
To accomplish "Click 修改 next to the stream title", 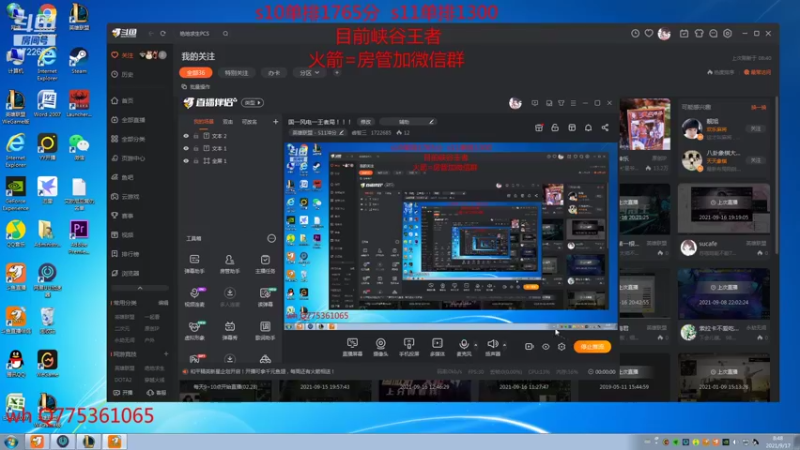I will coord(366,122).
